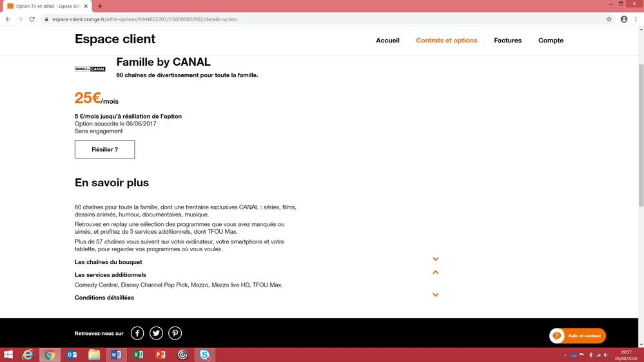Click the network signal tray icon
The width and height of the screenshot is (644, 362).
point(598,355)
